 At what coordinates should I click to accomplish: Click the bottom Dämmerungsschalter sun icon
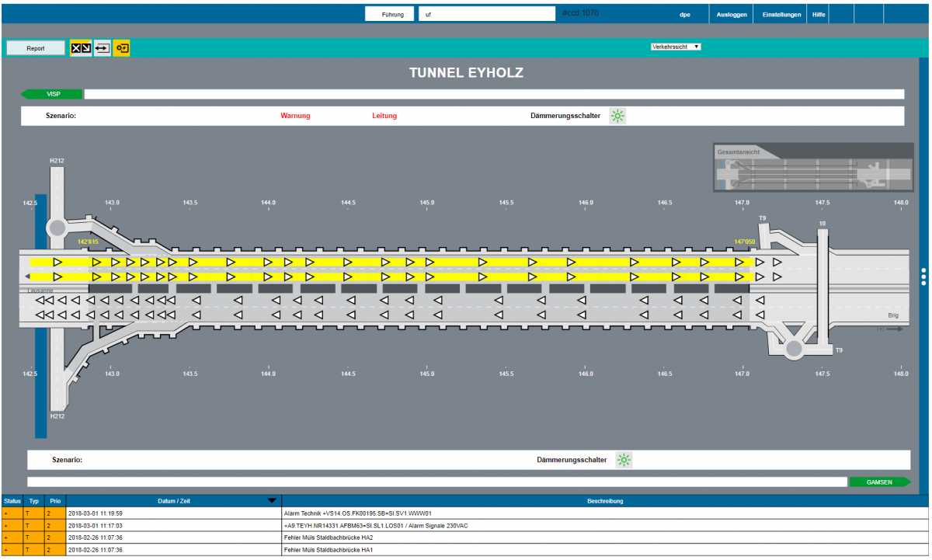tap(624, 460)
